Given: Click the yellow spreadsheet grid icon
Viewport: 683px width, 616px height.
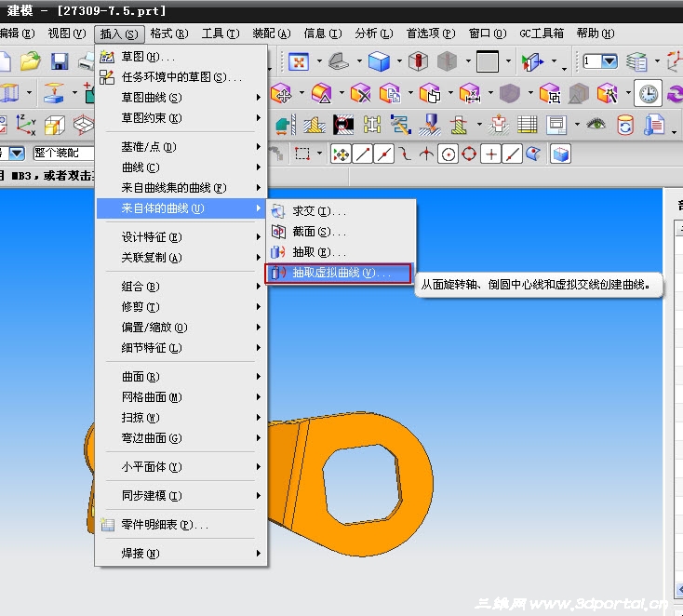Looking at the screenshot, I should 527,125.
